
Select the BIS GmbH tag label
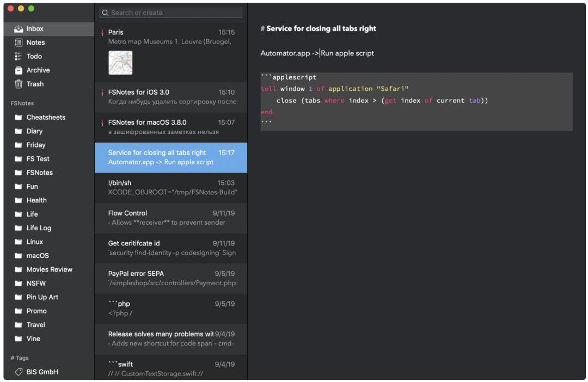[42, 372]
